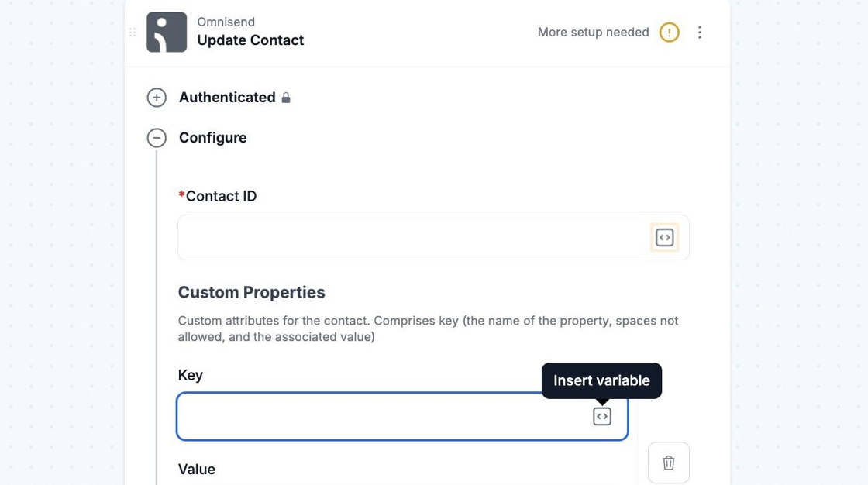Click the Update Contact step title
The image size is (868, 485).
tap(250, 40)
